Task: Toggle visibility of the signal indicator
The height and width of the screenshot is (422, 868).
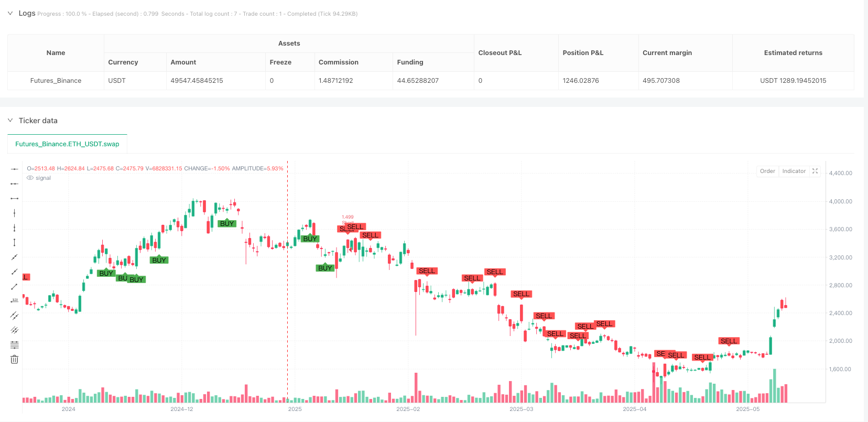Action: (30, 178)
